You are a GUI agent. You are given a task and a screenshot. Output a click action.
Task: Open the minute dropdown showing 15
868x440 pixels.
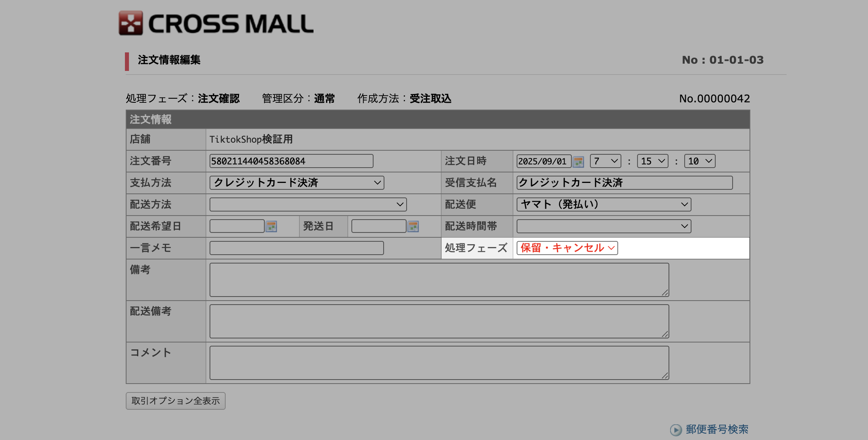652,161
